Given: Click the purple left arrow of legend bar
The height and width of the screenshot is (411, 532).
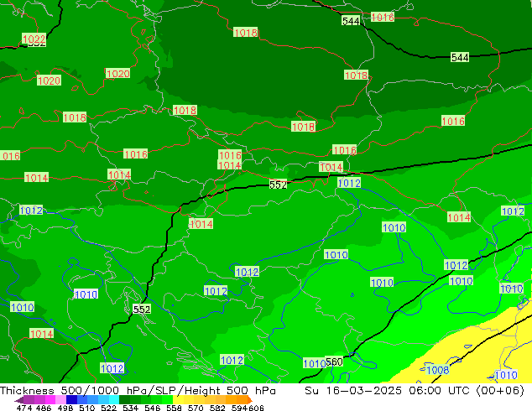Looking at the screenshot, I should click(x=19, y=400).
